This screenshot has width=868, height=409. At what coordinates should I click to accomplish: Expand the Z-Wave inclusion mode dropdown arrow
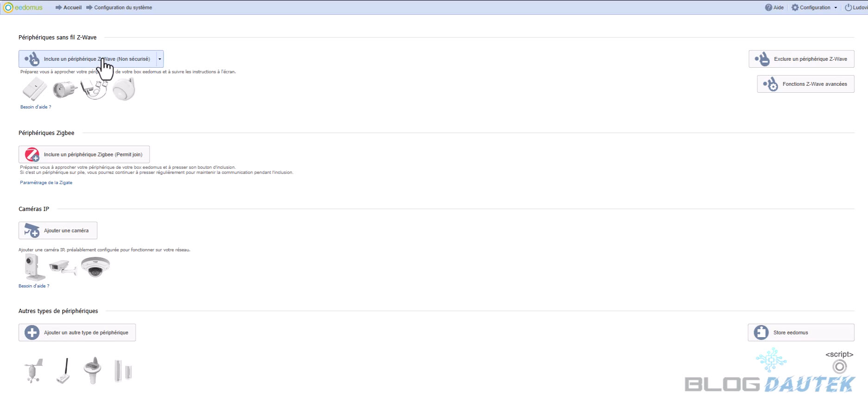point(160,59)
